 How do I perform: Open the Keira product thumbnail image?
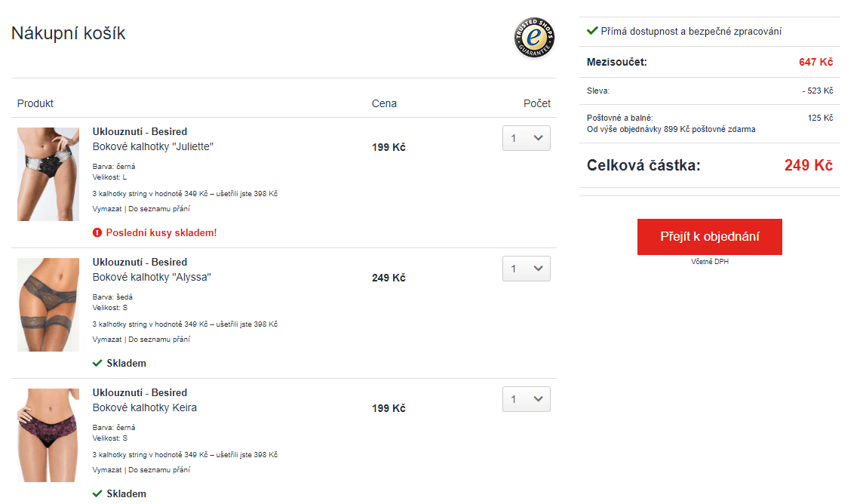[48, 435]
